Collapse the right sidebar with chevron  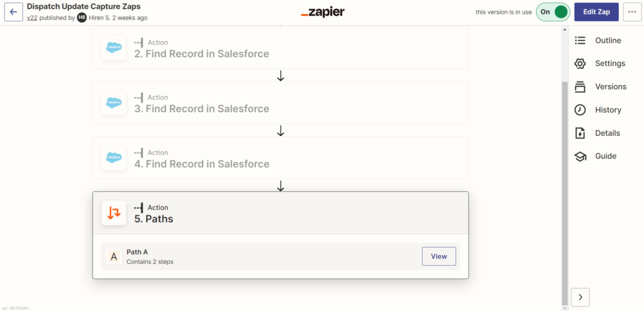coord(580,297)
